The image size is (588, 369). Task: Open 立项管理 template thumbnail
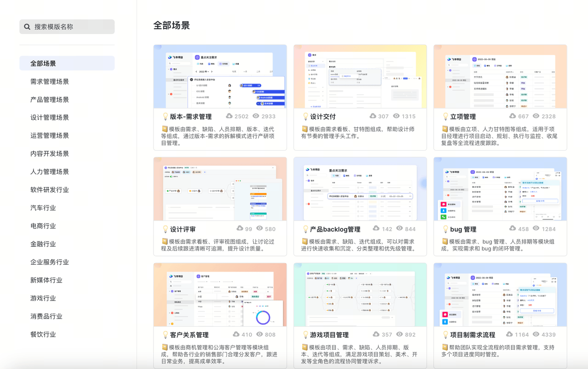coord(500,77)
